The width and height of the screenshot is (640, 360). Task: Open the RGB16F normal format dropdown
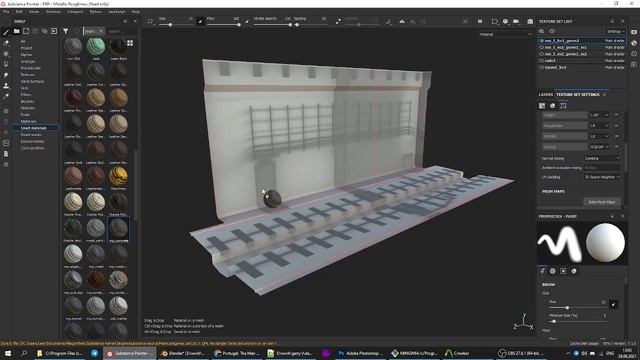pyautogui.click(x=599, y=147)
